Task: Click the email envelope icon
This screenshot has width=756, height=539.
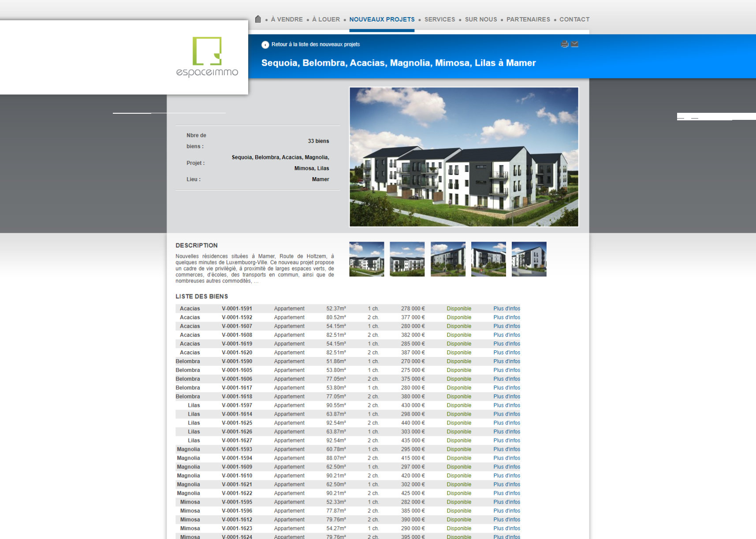Action: [x=575, y=44]
